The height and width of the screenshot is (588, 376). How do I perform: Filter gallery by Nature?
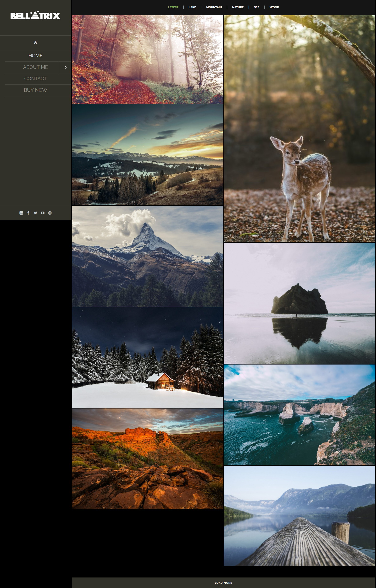pyautogui.click(x=238, y=7)
